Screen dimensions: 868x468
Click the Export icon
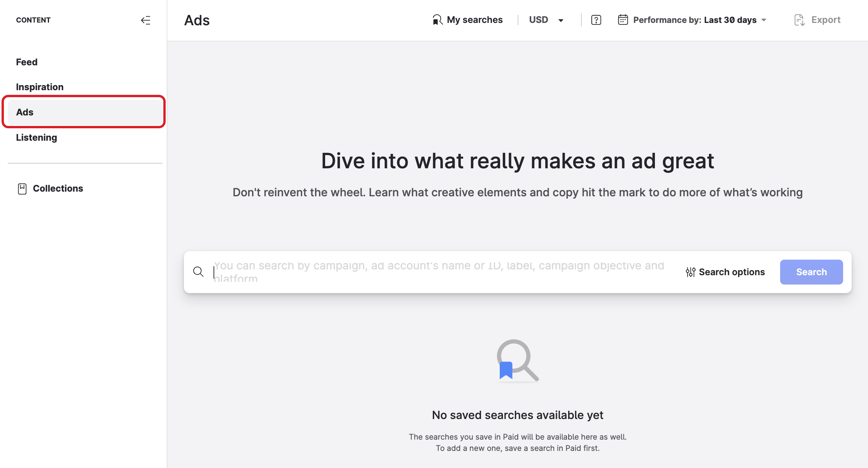799,20
